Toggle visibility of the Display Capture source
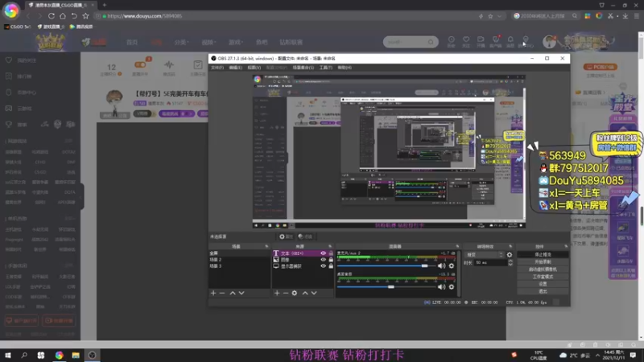Viewport: 644px width, 362px height. (324, 266)
